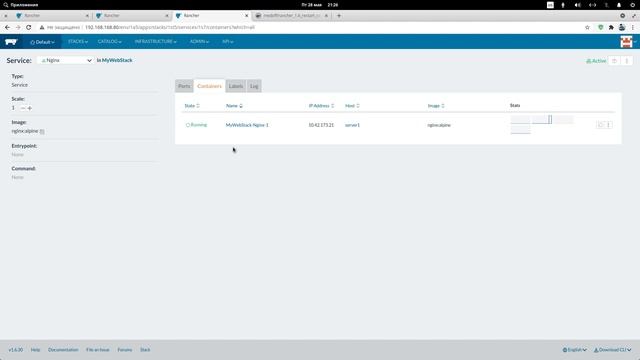Viewport: 640px width, 360px height.
Task: Open the extensions puzzle icon
Action: click(x=611, y=27)
